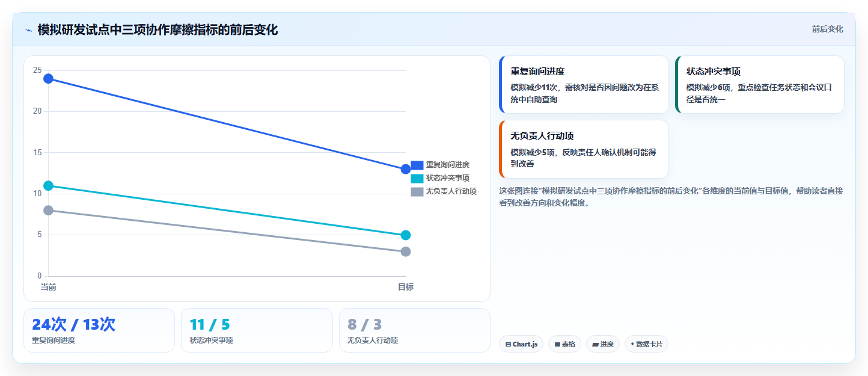Click the cyan data point at value 11
This screenshot has height=376, width=868.
[x=49, y=186]
